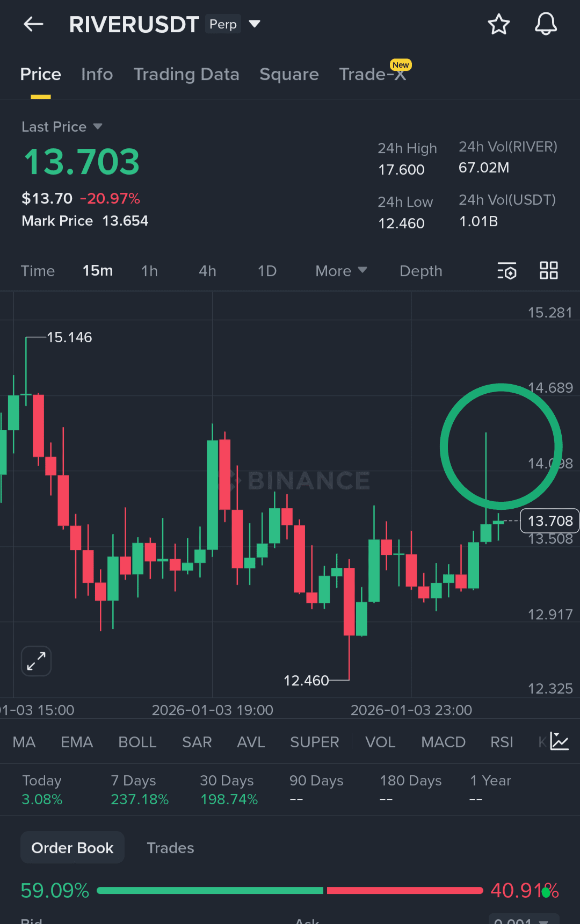This screenshot has height=924, width=580.
Task: Open the More timeframes dropdown
Action: pyautogui.click(x=341, y=271)
